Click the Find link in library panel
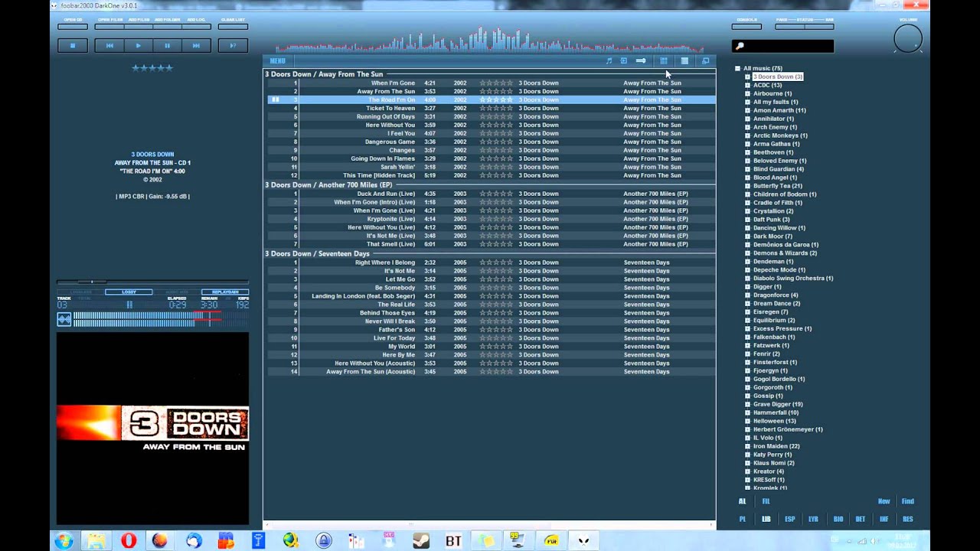Image resolution: width=980 pixels, height=551 pixels. (907, 501)
